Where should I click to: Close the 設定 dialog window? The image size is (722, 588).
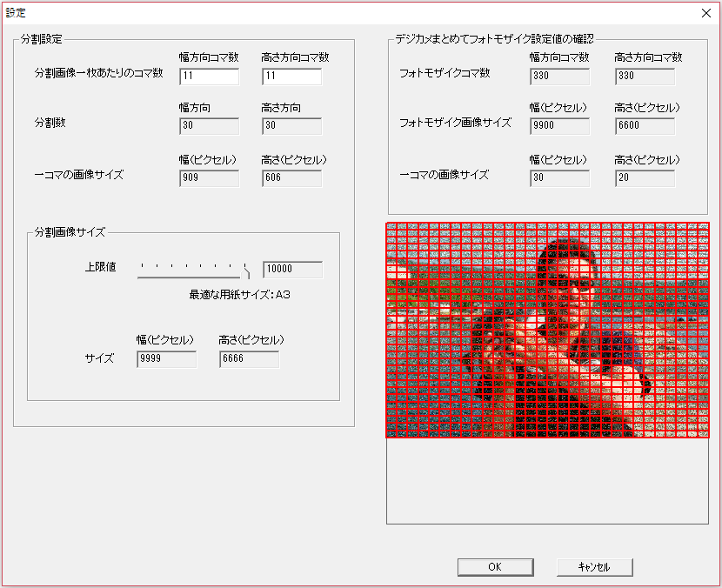705,13
